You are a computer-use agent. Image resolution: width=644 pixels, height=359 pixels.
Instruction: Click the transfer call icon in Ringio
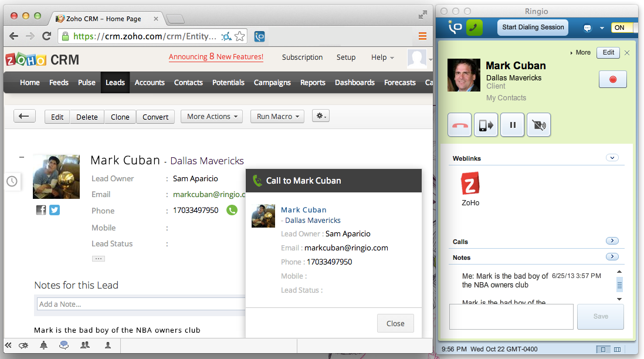[x=486, y=125]
